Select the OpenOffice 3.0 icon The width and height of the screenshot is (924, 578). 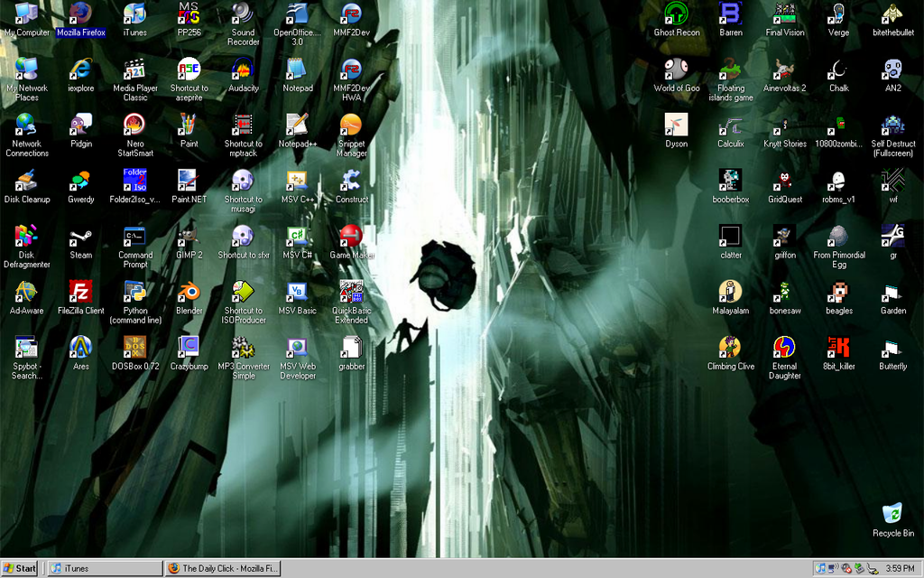pyautogui.click(x=297, y=13)
